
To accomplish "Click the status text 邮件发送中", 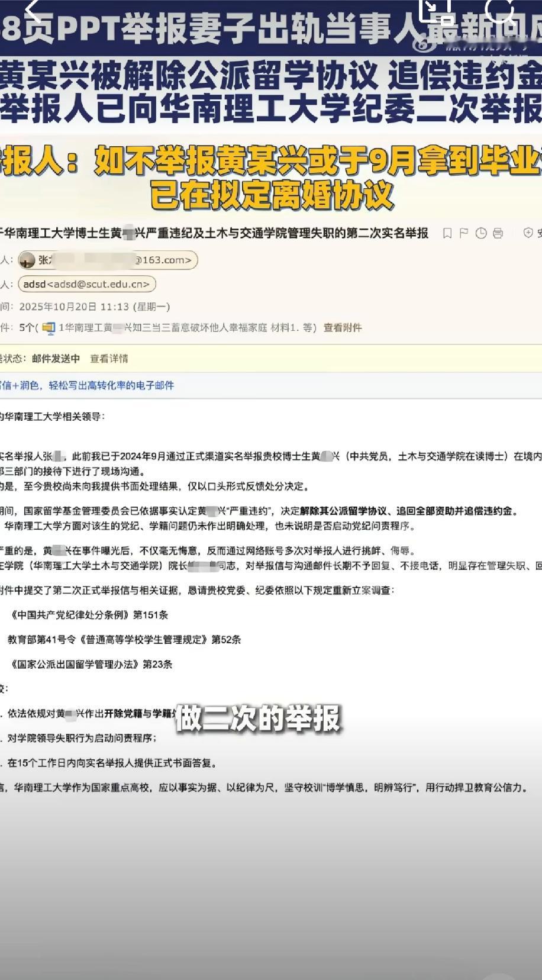I will click(56, 359).
